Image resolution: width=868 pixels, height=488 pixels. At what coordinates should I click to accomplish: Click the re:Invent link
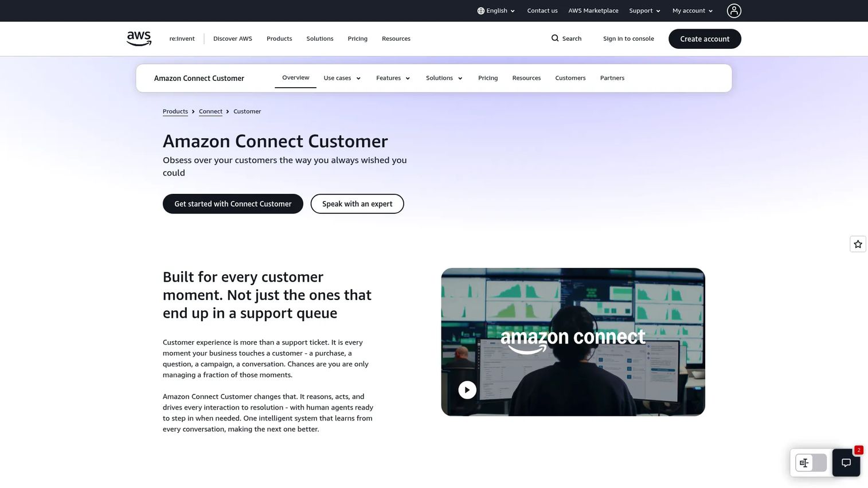click(182, 38)
